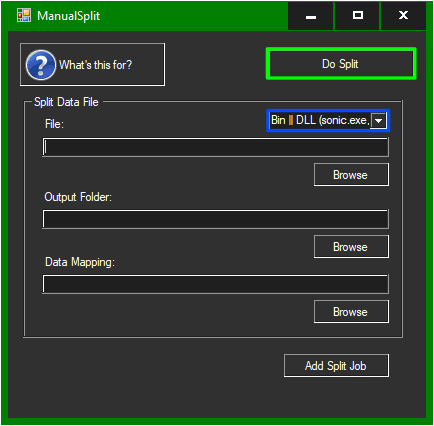Click the Split Data File group label
Screen dimensions: 434x426
(66, 102)
